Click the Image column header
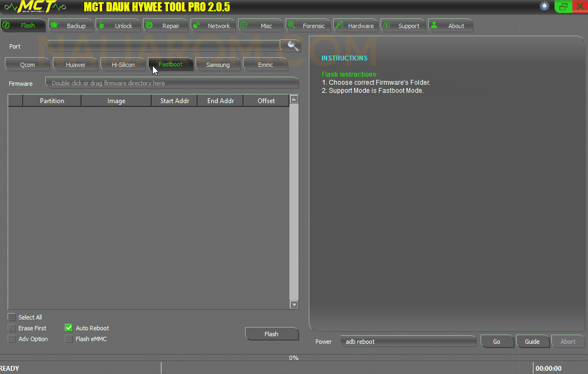Viewport: 588px width, 374px height. 116,101
